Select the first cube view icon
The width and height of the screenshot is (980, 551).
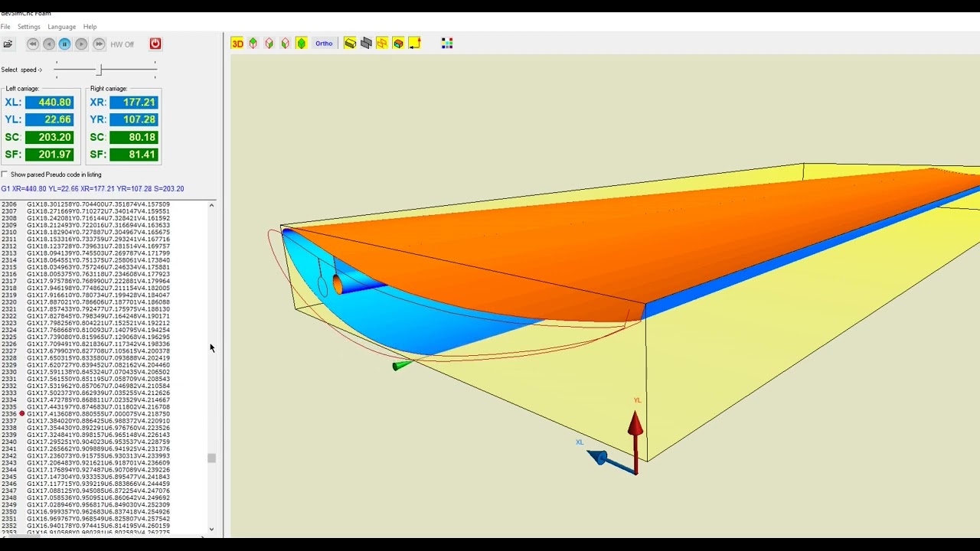(x=253, y=44)
